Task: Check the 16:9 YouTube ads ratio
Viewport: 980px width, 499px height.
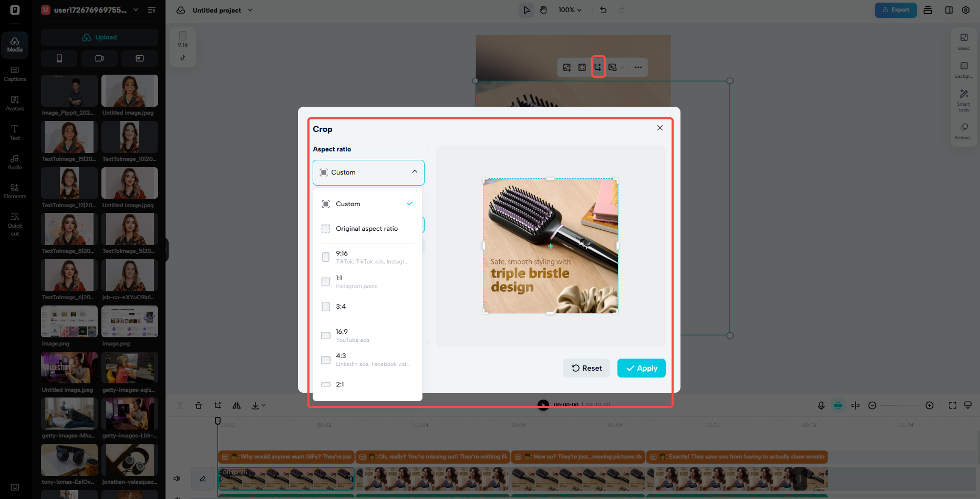Action: click(326, 335)
